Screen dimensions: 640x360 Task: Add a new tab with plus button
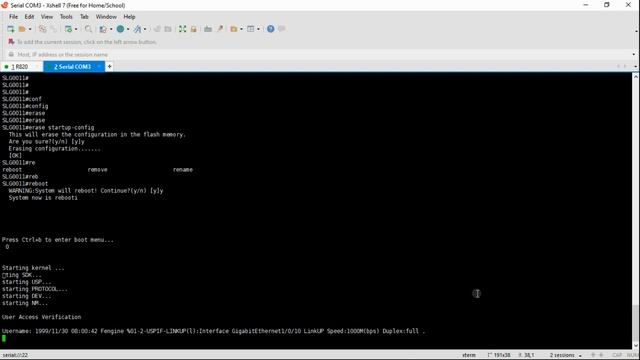(109, 67)
